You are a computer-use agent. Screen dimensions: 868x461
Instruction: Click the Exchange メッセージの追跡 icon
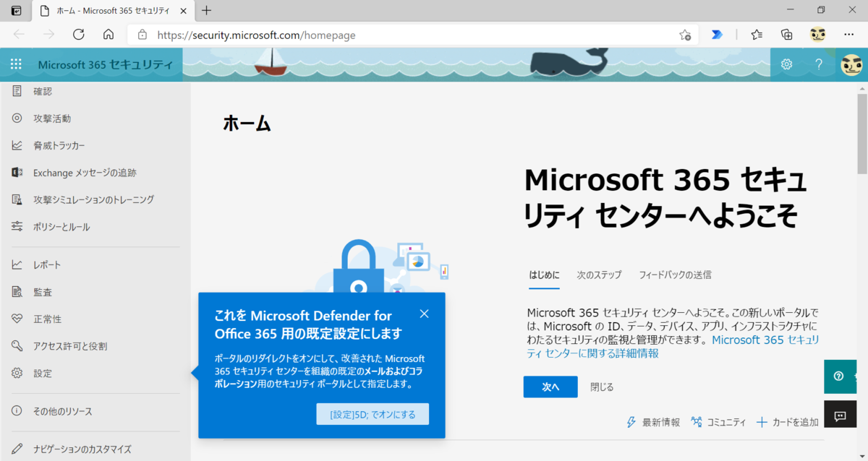click(x=17, y=173)
